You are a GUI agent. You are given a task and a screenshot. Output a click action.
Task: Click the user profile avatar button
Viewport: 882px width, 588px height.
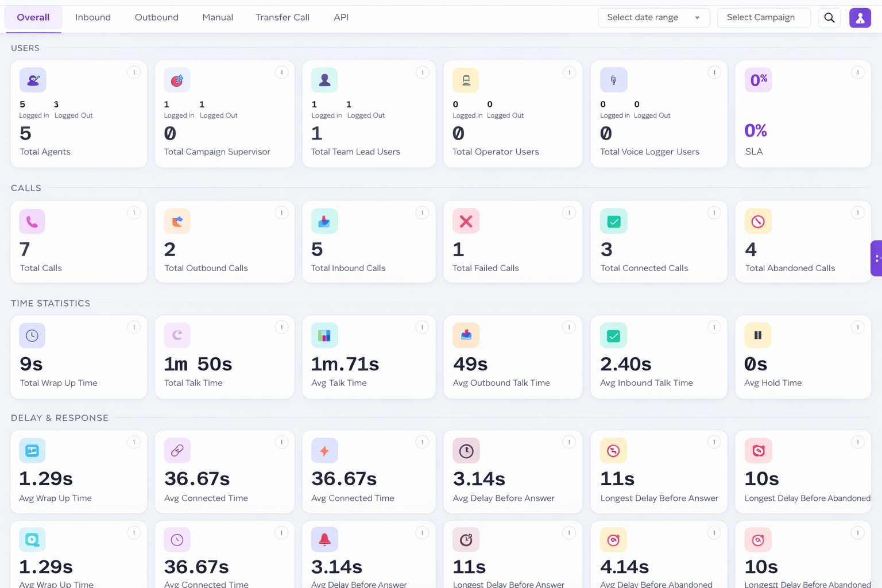point(860,18)
